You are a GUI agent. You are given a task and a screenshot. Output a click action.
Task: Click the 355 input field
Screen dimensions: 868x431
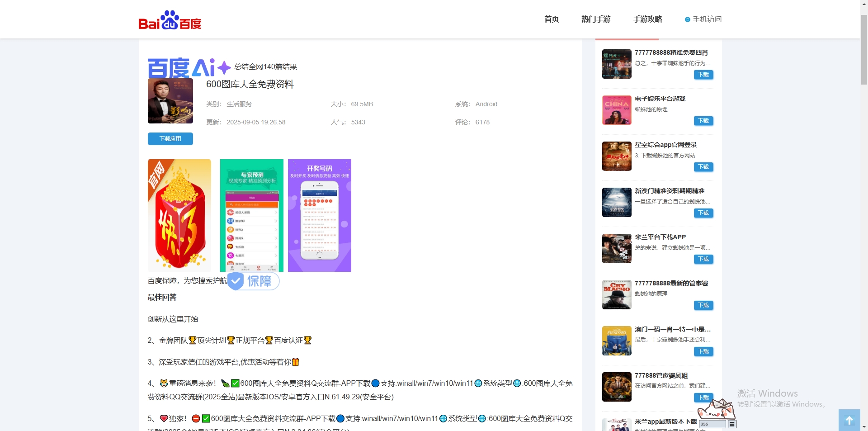(x=713, y=424)
